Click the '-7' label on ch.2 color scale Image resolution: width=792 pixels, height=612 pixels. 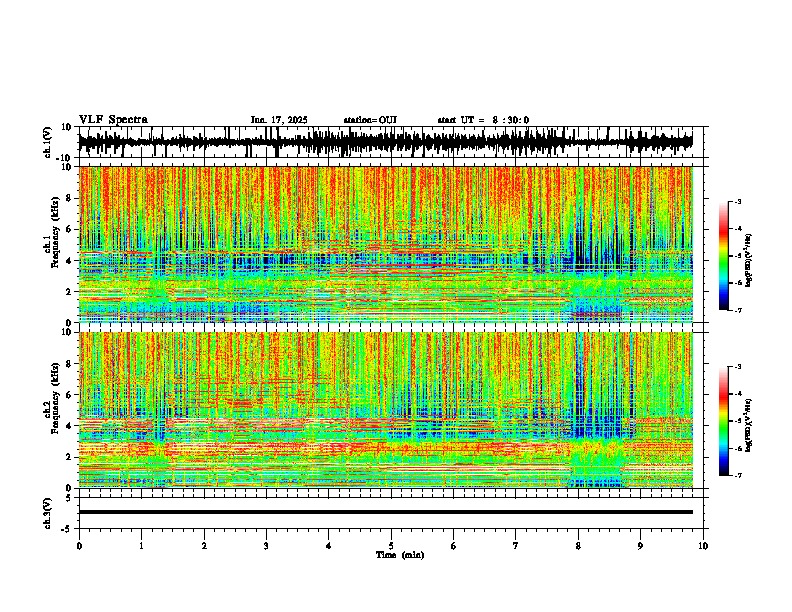click(x=738, y=475)
